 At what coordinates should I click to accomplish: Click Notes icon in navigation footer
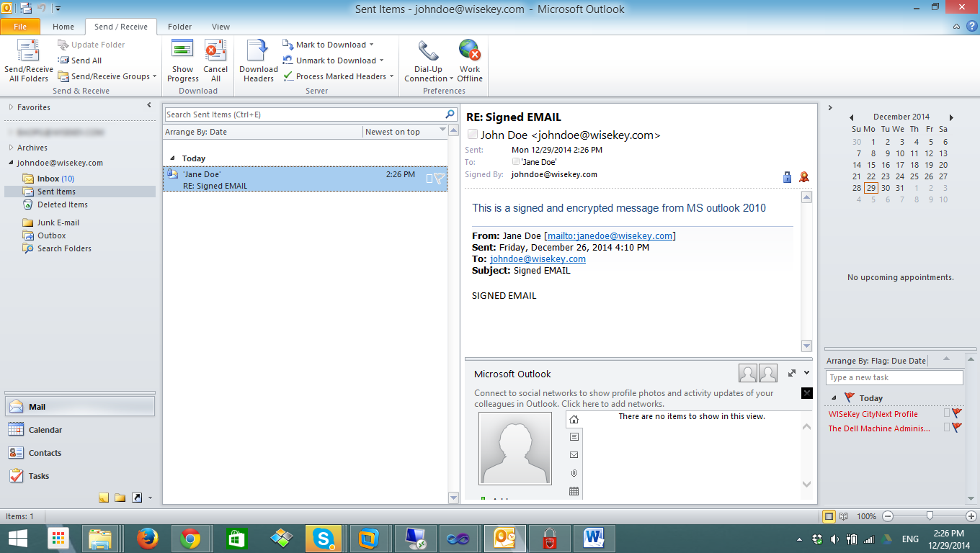(x=104, y=498)
